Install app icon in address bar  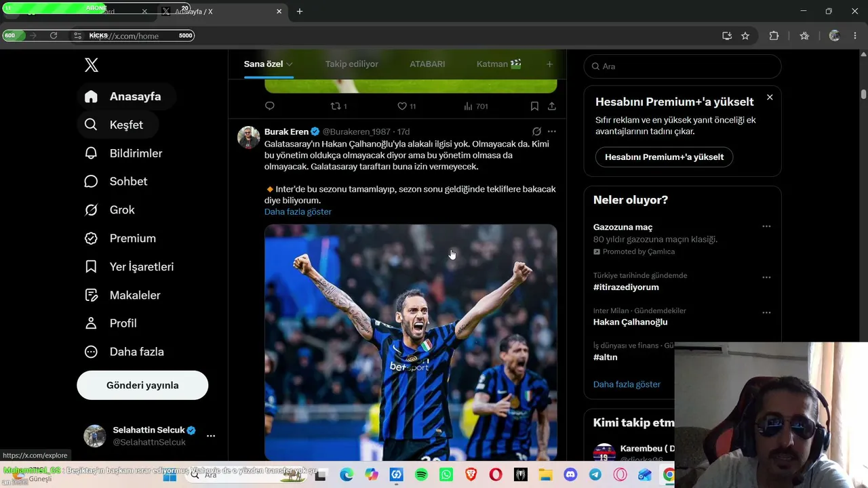(x=727, y=36)
